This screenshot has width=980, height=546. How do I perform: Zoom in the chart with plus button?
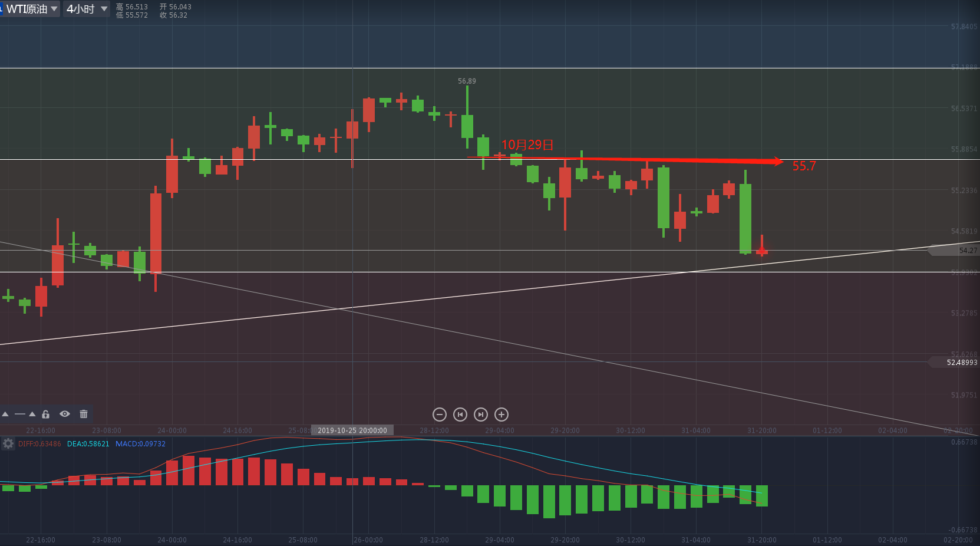point(501,415)
